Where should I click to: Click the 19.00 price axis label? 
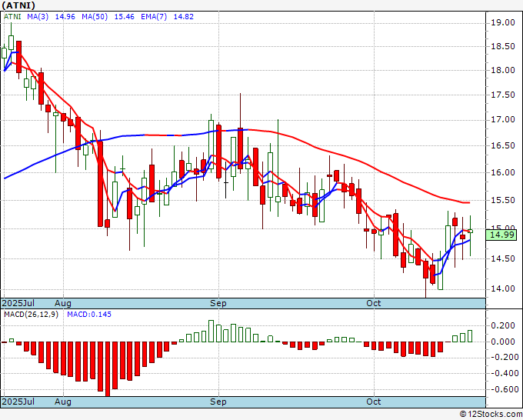(x=503, y=22)
